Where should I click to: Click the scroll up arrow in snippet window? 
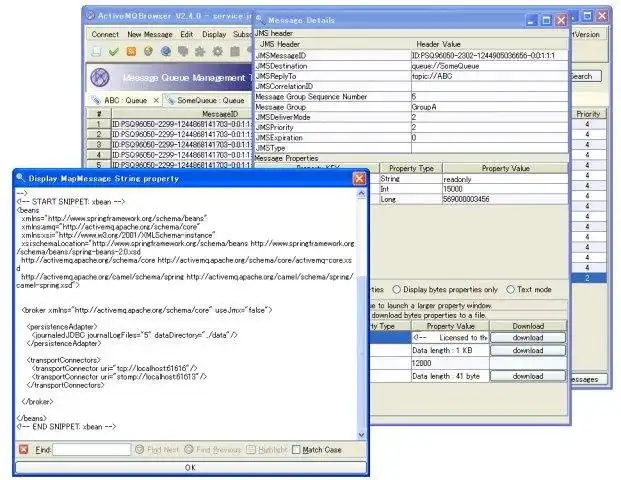pos(361,193)
